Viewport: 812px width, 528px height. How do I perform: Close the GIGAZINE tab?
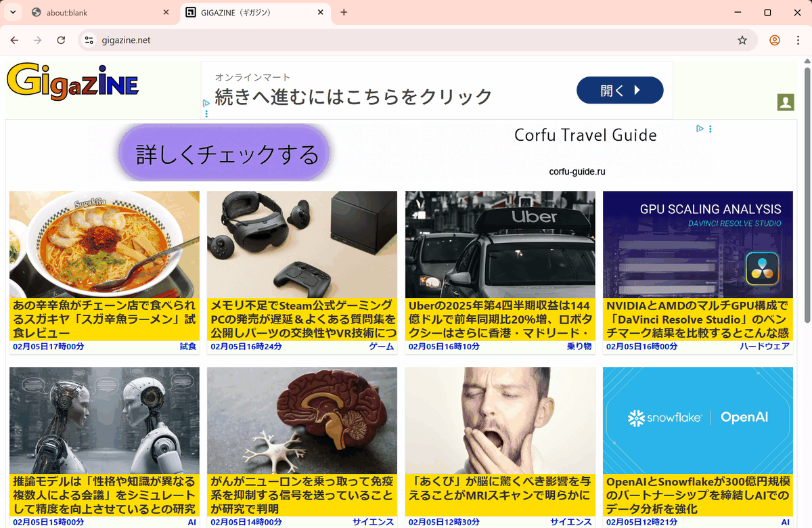[x=321, y=12]
